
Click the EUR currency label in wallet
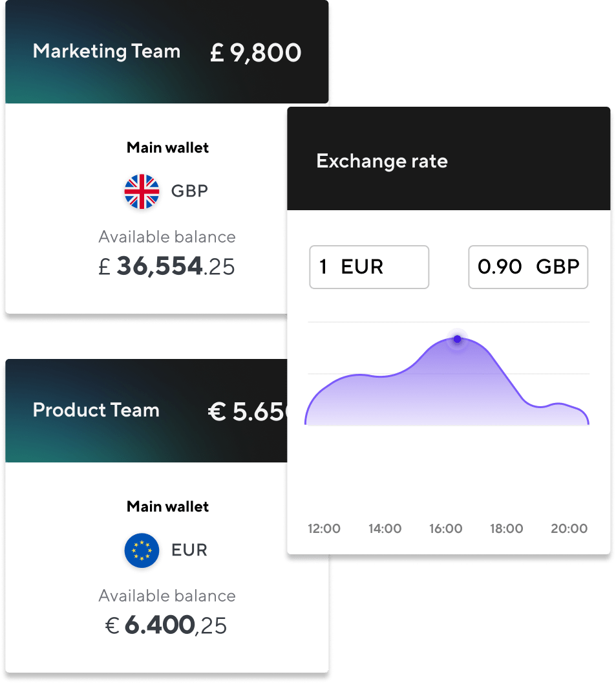click(189, 550)
